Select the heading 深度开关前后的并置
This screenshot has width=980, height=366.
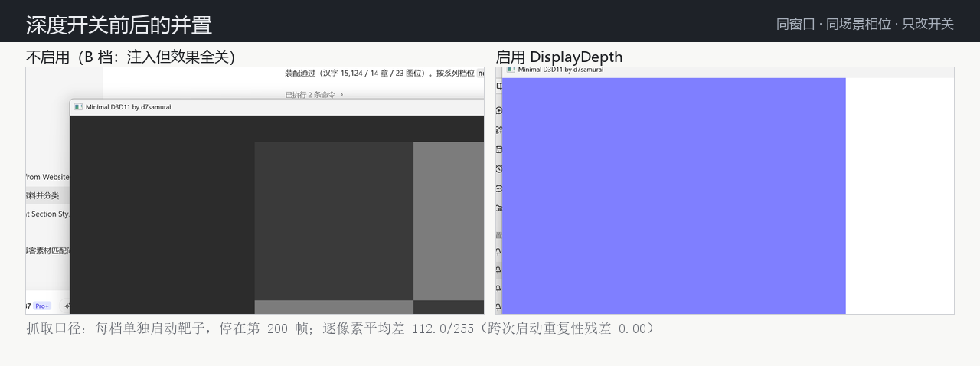pyautogui.click(x=119, y=25)
